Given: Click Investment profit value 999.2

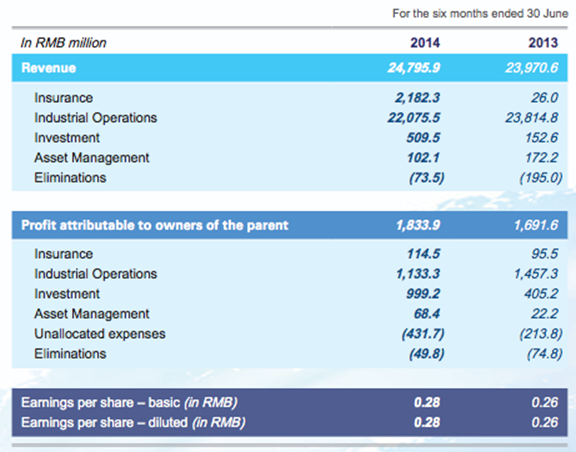Looking at the screenshot, I should [x=423, y=294].
